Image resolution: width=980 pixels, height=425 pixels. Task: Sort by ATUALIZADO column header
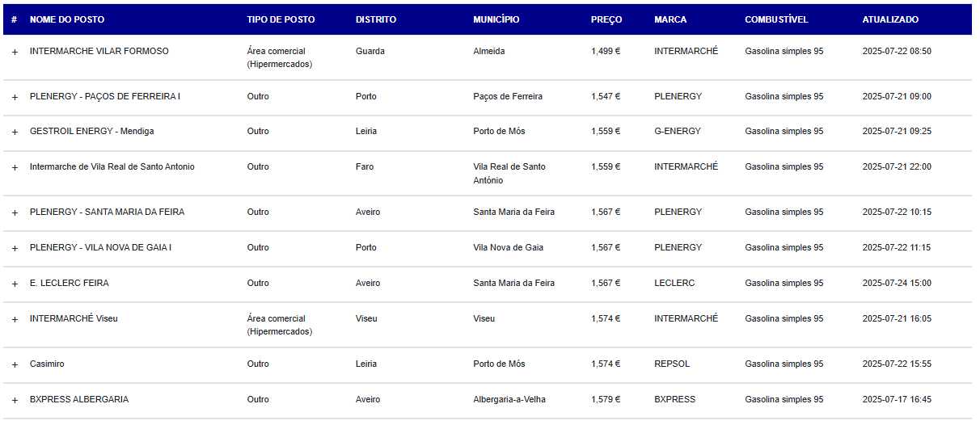click(890, 19)
